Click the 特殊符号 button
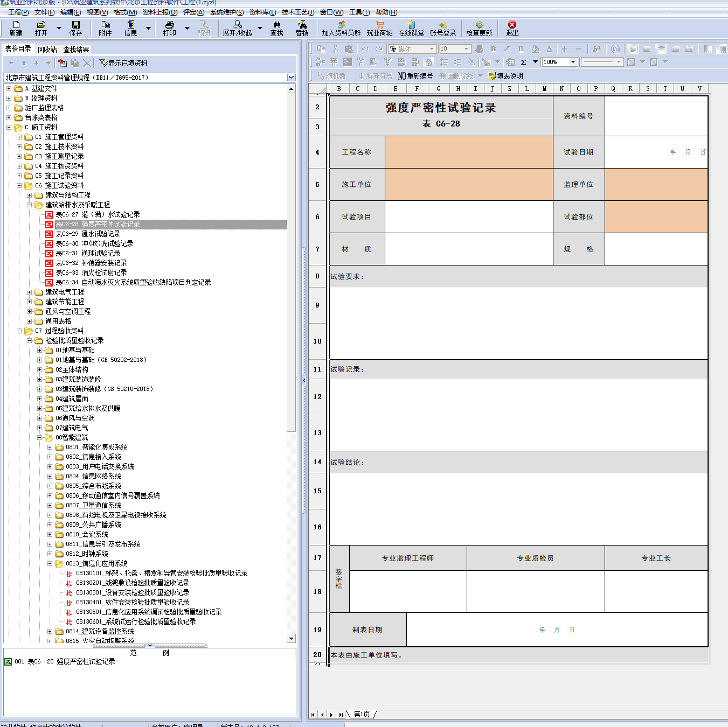Viewport: 728px width, 727px height. pyautogui.click(x=376, y=76)
